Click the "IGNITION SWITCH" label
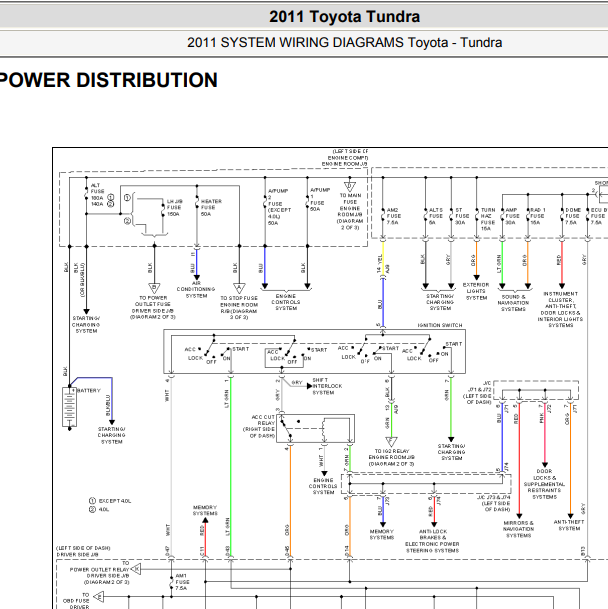The height and width of the screenshot is (609, 608). [440, 325]
